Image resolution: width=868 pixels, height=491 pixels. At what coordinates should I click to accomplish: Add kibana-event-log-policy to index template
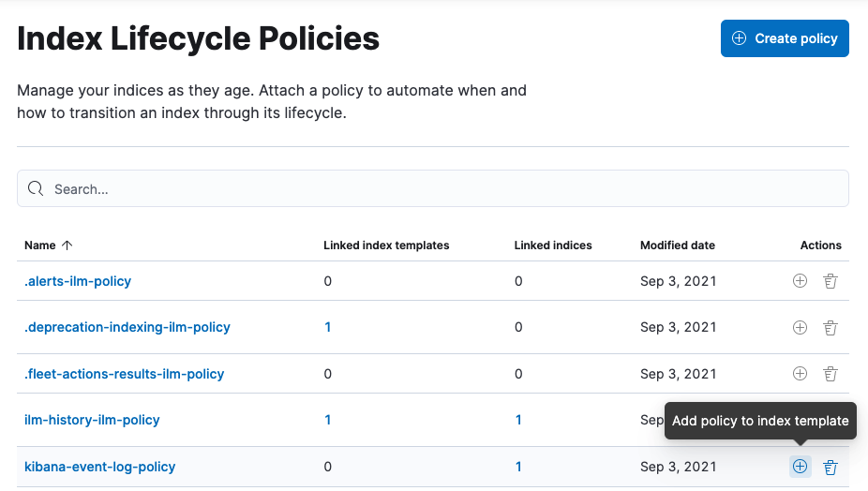pos(800,467)
